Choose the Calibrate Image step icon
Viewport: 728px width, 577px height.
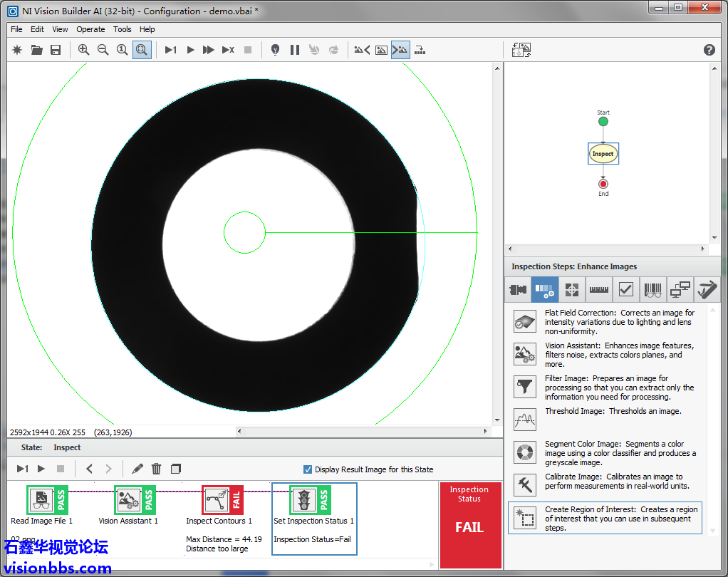[525, 484]
